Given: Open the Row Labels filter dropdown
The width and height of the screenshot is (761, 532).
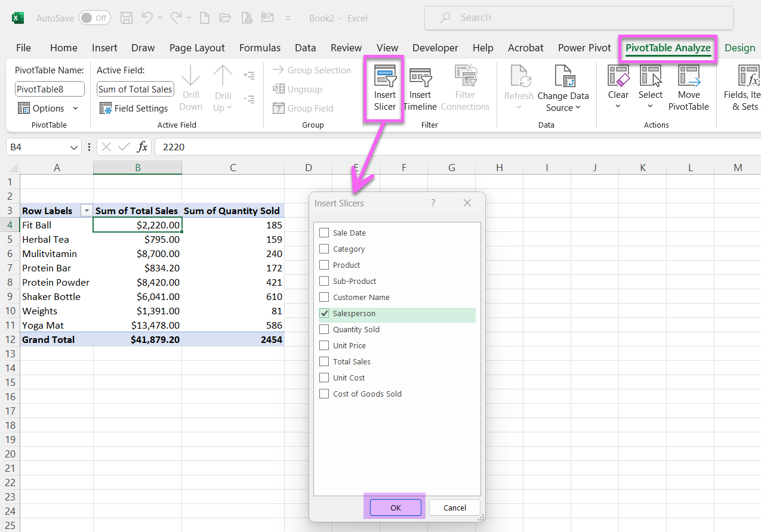Looking at the screenshot, I should pos(86,211).
